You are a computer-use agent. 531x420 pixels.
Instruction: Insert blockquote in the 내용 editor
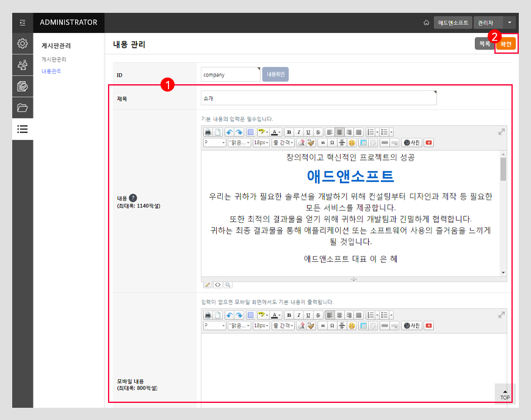click(323, 143)
